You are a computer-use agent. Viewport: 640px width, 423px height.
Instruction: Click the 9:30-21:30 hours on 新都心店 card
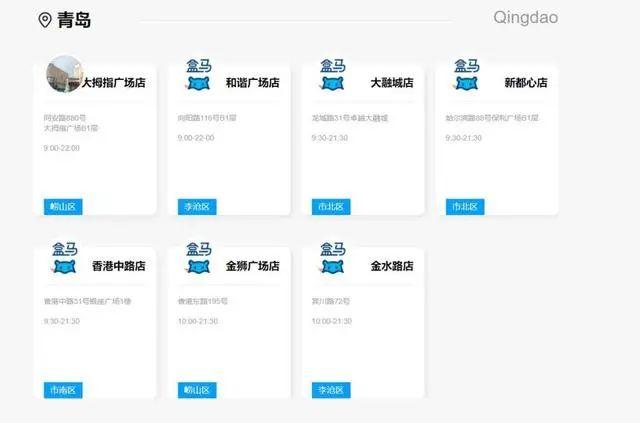(x=464, y=138)
